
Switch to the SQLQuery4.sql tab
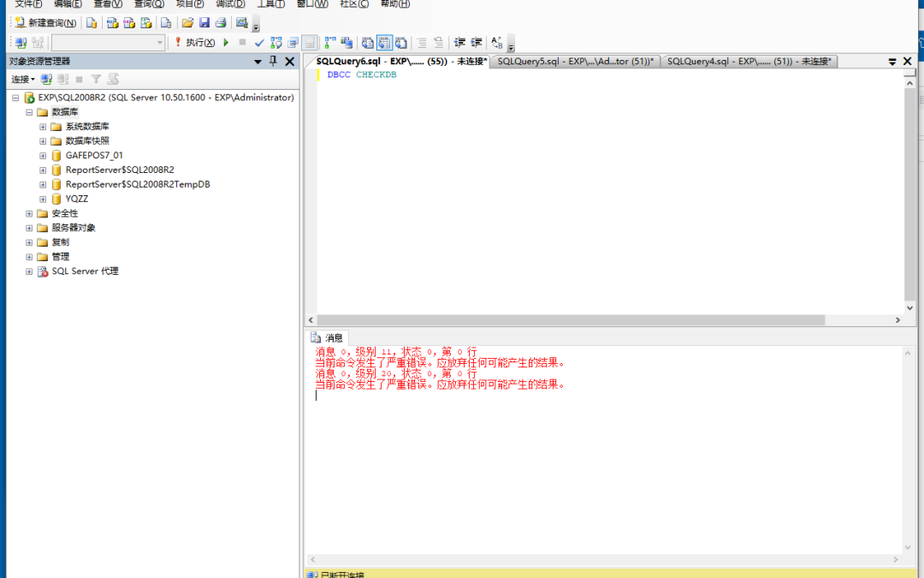[x=749, y=62]
